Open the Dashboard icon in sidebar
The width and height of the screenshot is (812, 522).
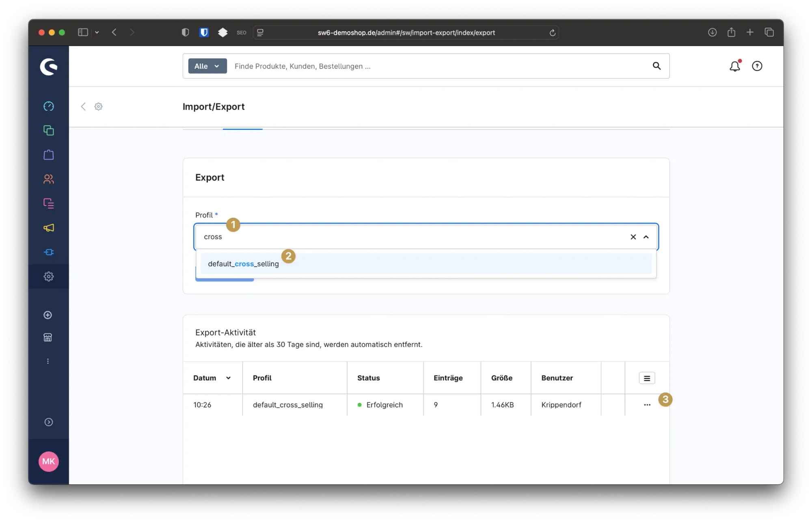[x=49, y=106]
